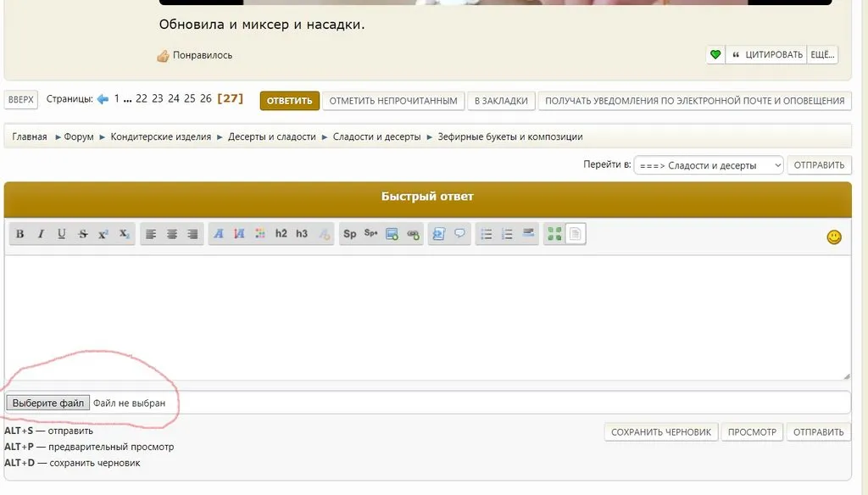Apply underline formatting
Screen dimensions: 868x495
pos(62,234)
